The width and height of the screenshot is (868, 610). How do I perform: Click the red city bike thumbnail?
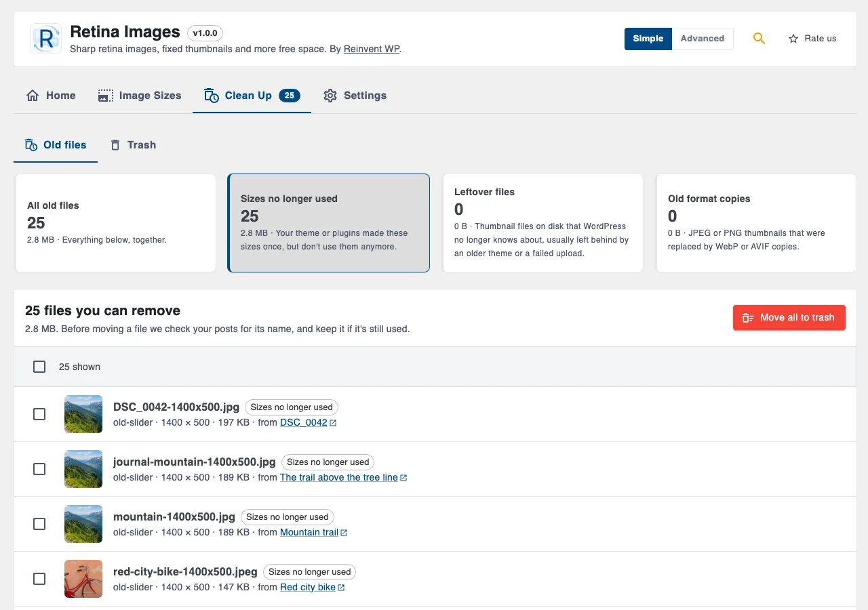point(83,579)
